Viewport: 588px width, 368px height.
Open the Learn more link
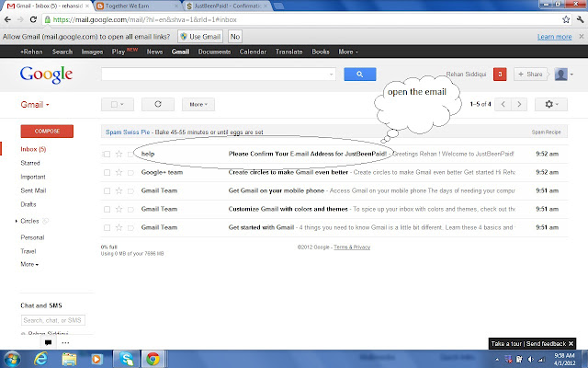554,37
